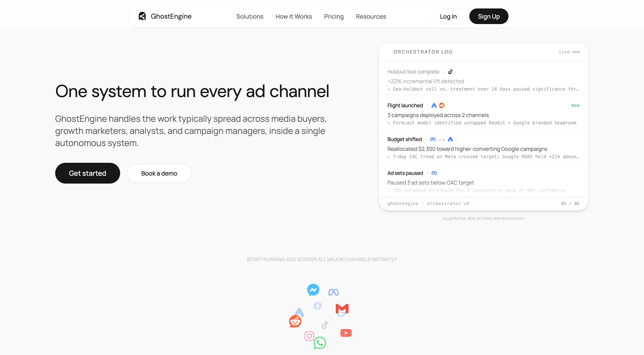This screenshot has width=644, height=355.
Task: Click the '+22% incremental lift detected' line
Action: [426, 81]
